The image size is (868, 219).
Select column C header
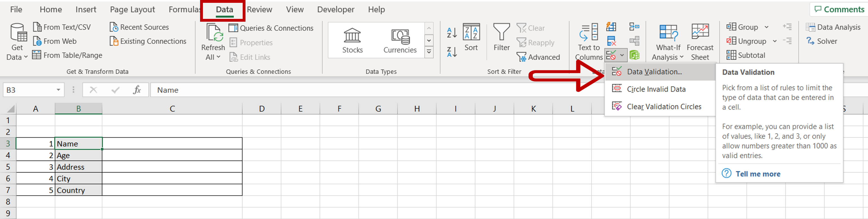pyautogui.click(x=172, y=109)
